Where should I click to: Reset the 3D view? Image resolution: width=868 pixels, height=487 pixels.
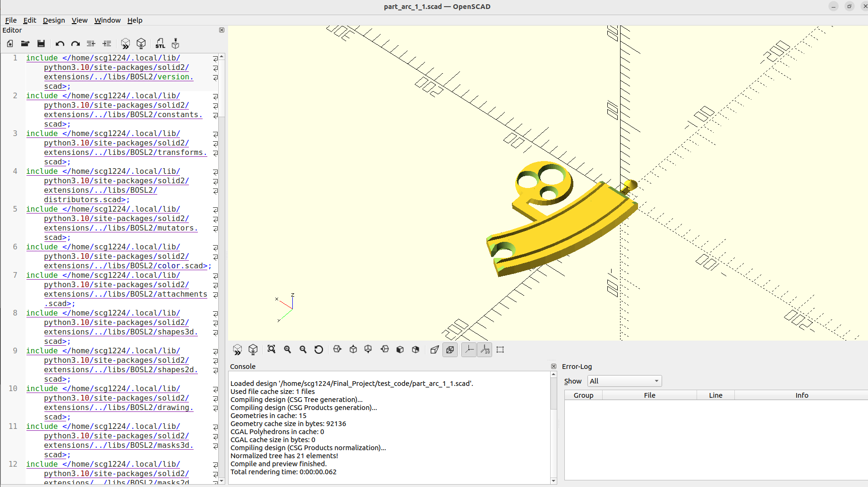click(x=319, y=350)
